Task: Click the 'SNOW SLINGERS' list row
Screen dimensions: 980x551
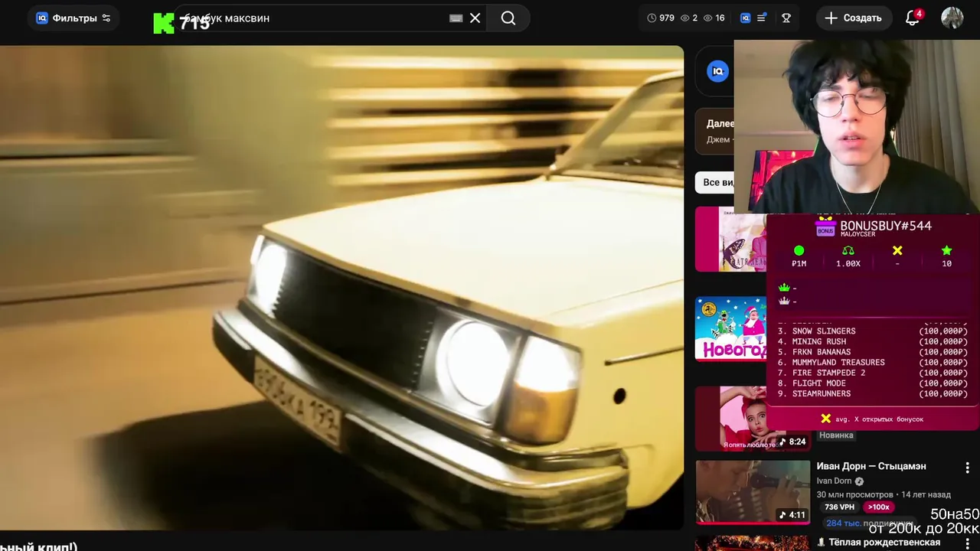Action: point(873,331)
